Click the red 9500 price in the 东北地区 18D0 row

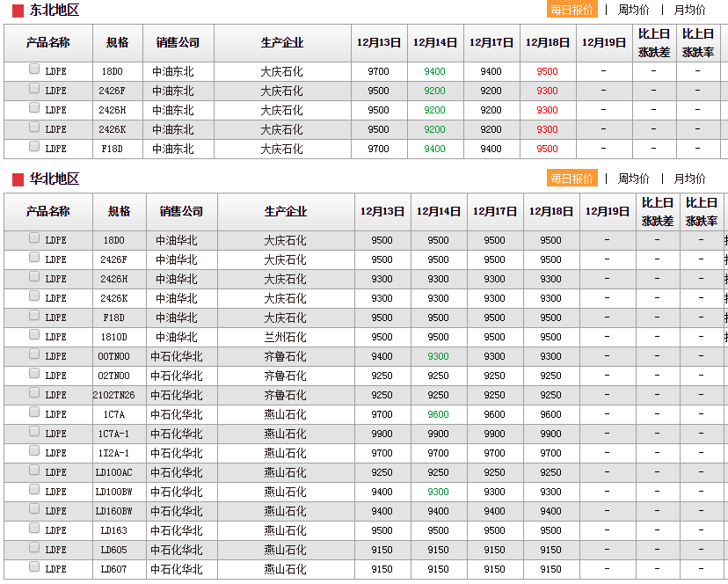[547, 72]
